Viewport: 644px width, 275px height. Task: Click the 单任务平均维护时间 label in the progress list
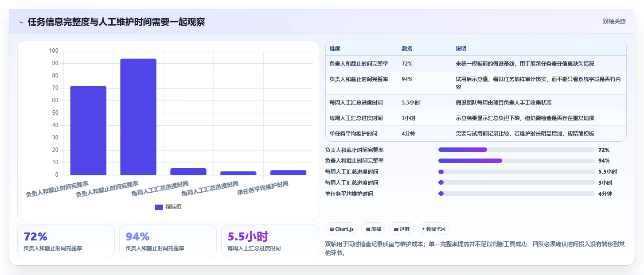pos(349,194)
